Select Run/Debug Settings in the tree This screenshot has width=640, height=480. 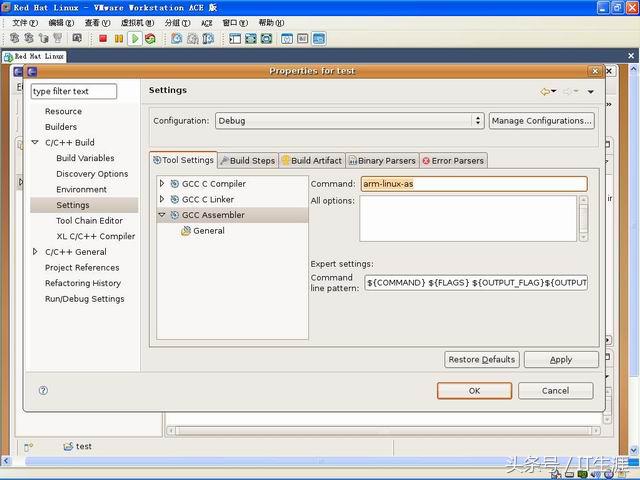[84, 299]
